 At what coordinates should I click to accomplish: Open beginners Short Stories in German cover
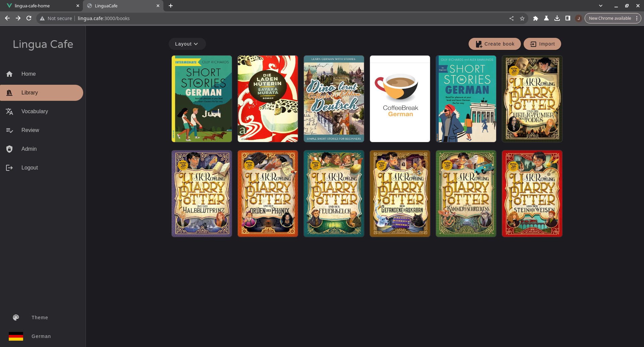(x=466, y=99)
